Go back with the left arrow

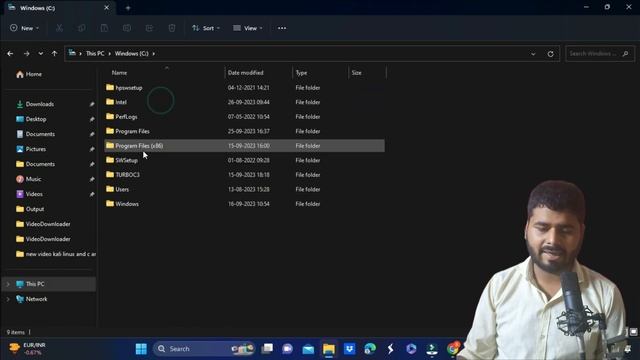click(x=10, y=53)
